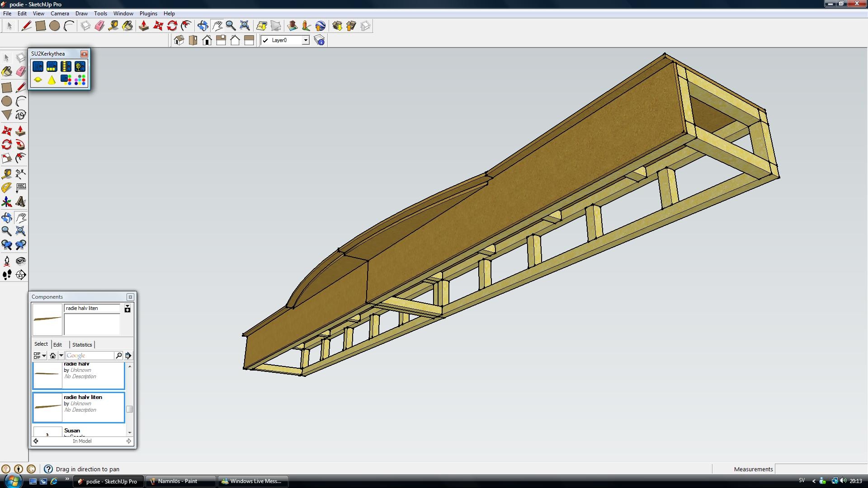The height and width of the screenshot is (488, 868).
Task: Open SU2Kerkythea colored dots materials icon
Action: 80,80
